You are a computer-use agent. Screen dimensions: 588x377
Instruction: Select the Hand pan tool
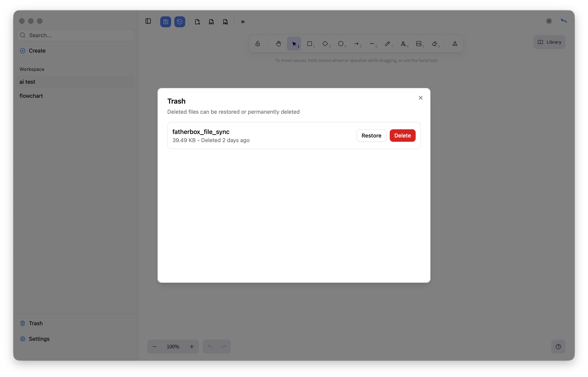click(x=278, y=44)
